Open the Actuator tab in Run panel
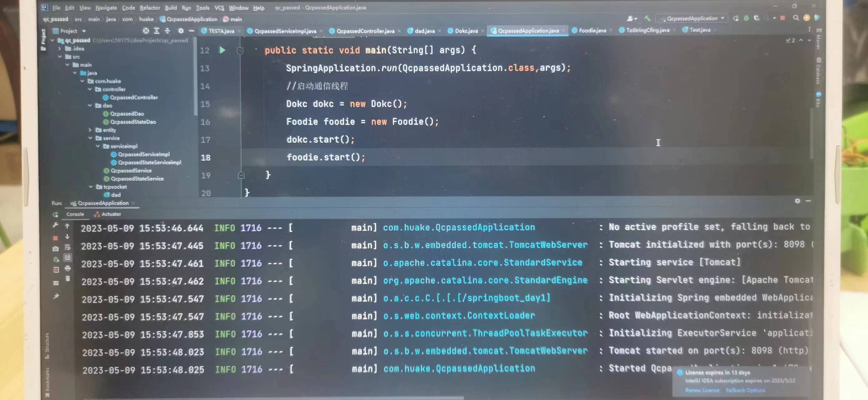The image size is (868, 400). [108, 214]
